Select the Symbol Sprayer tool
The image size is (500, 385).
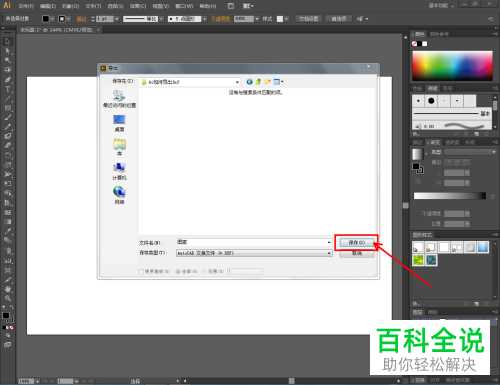[x=7, y=250]
